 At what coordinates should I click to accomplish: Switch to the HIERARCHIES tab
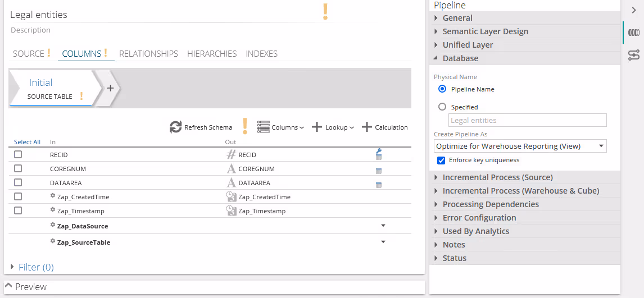coord(212,54)
